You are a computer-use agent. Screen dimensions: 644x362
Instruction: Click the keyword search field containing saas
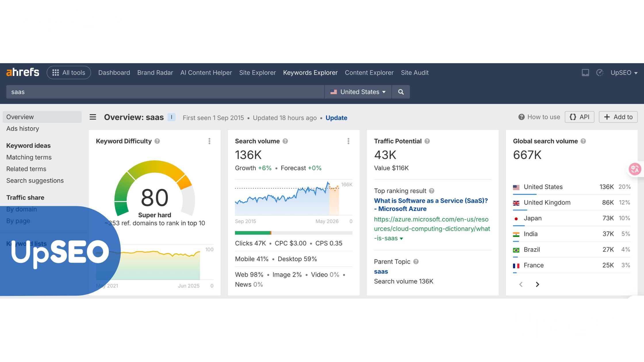pos(165,92)
